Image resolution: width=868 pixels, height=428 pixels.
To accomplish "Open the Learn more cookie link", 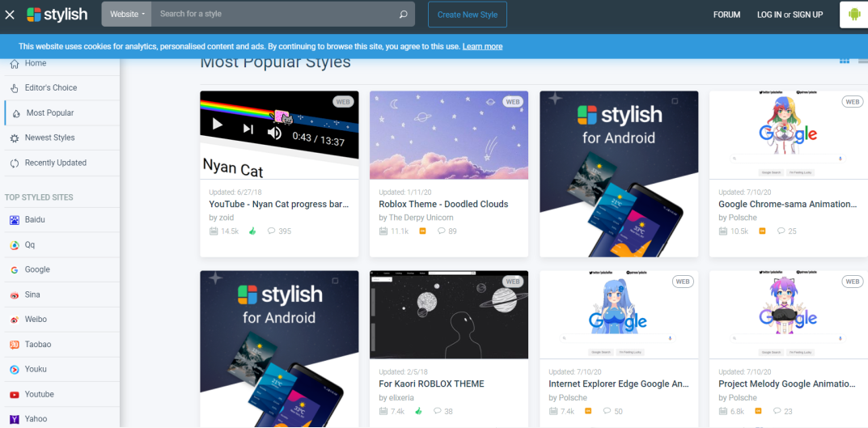I will point(482,46).
